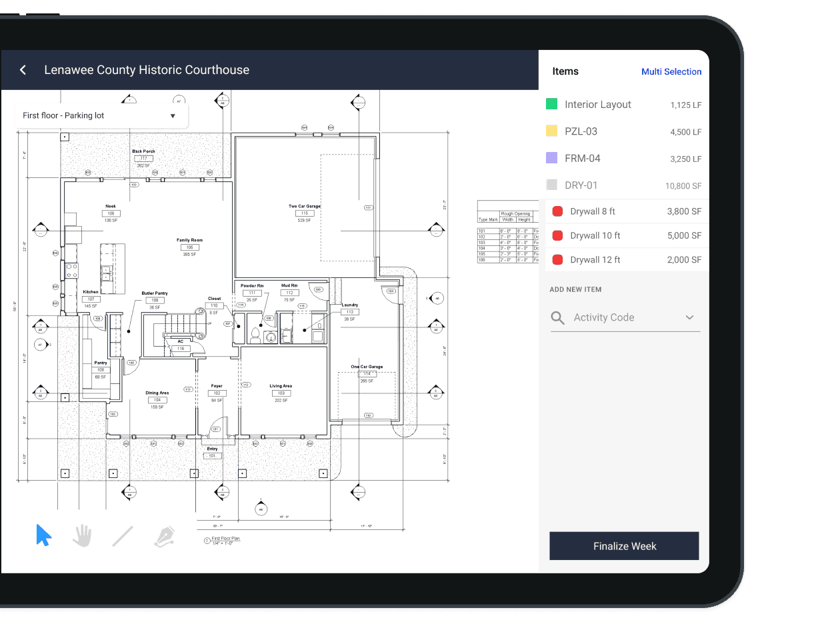Click red marker beside Drywall 8 ft
This screenshot has height=620, width=840.
tap(558, 211)
